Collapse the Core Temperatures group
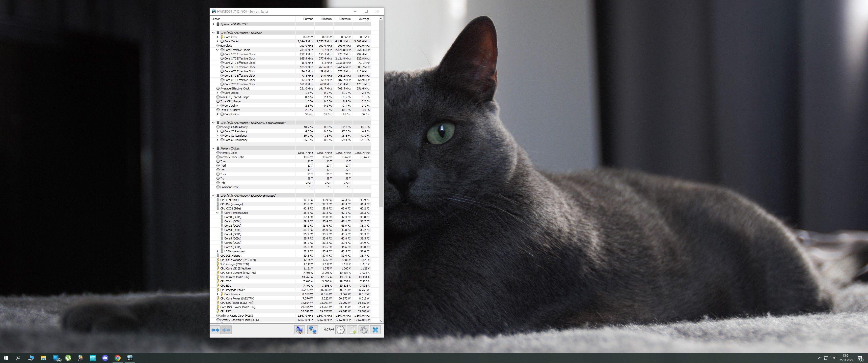Viewport: 868px width, 363px height. [x=217, y=213]
